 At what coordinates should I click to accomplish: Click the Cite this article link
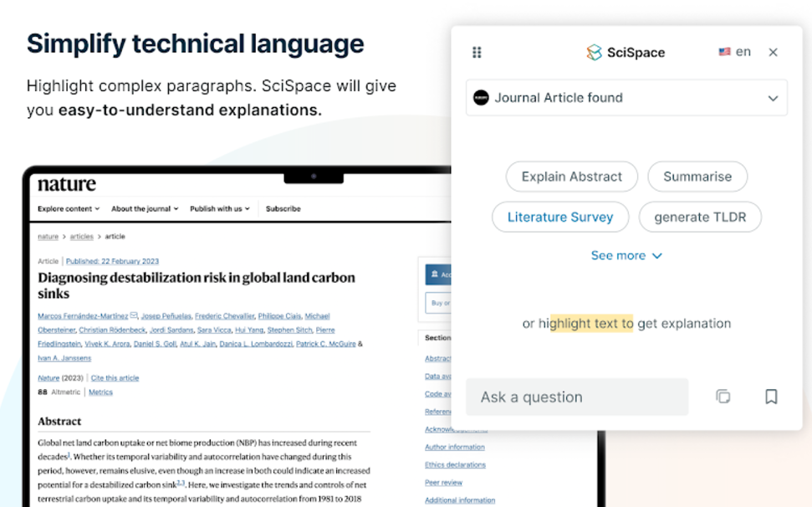[115, 378]
